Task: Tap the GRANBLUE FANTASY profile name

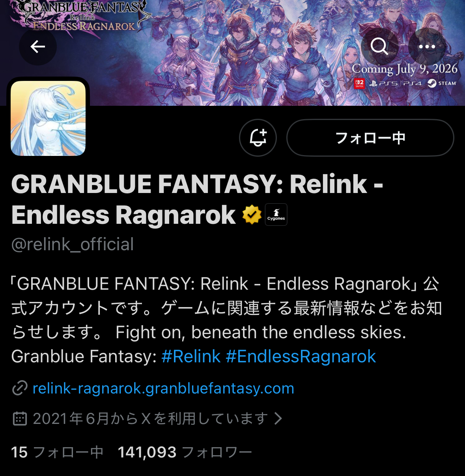Action: tap(197, 199)
